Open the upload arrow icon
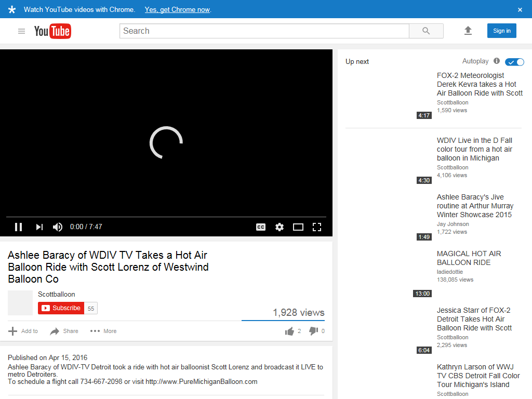The height and width of the screenshot is (399, 532). tap(468, 31)
